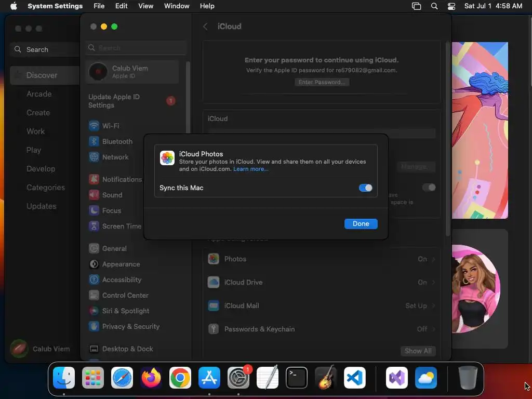This screenshot has height=399, width=532.
Task: Click the iCloud Drive cloud icon
Action: click(x=214, y=283)
